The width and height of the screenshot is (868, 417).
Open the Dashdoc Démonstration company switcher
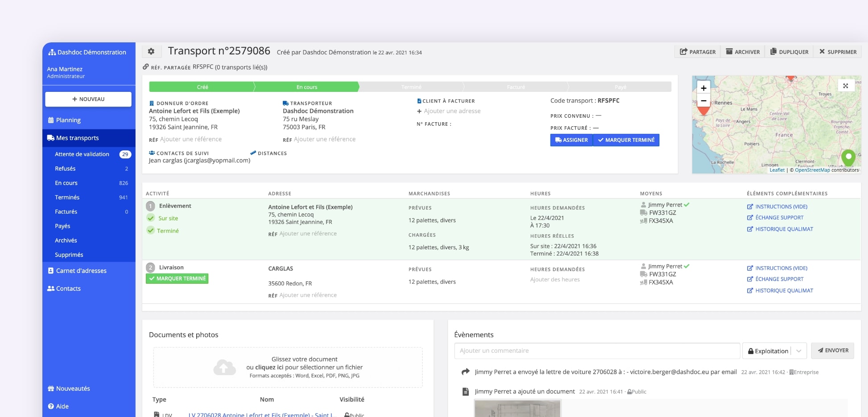[88, 52]
